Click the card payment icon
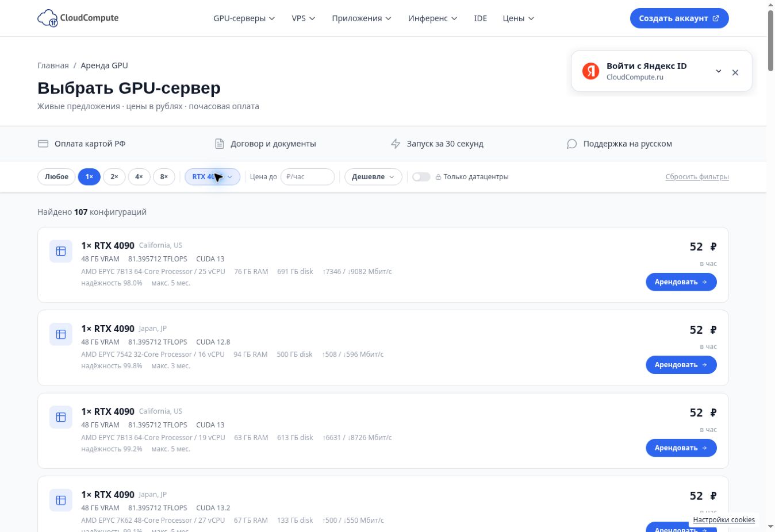Image resolution: width=775 pixels, height=532 pixels. pyautogui.click(x=43, y=144)
